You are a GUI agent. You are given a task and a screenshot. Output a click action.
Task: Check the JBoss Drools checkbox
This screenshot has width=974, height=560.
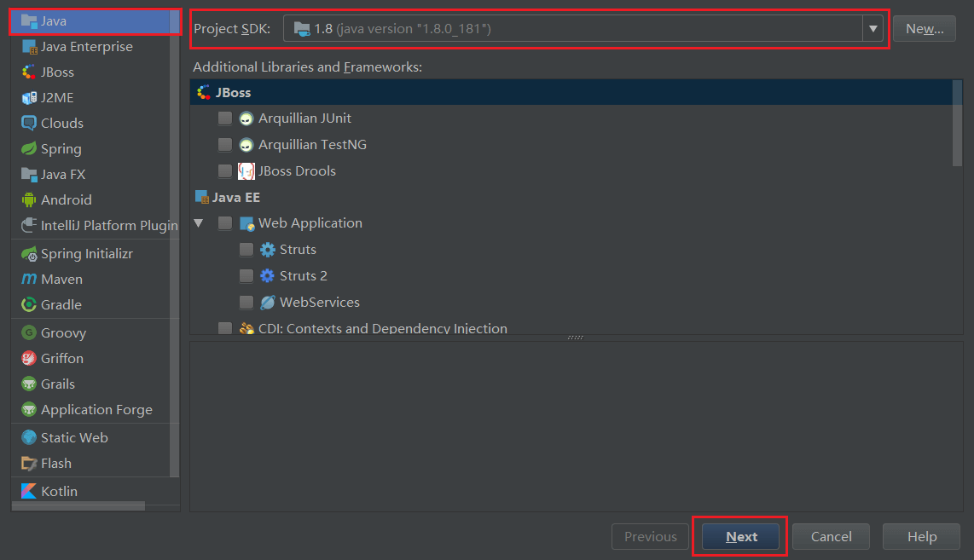click(x=225, y=170)
